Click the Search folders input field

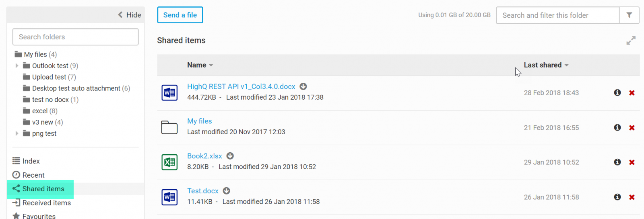tap(76, 37)
